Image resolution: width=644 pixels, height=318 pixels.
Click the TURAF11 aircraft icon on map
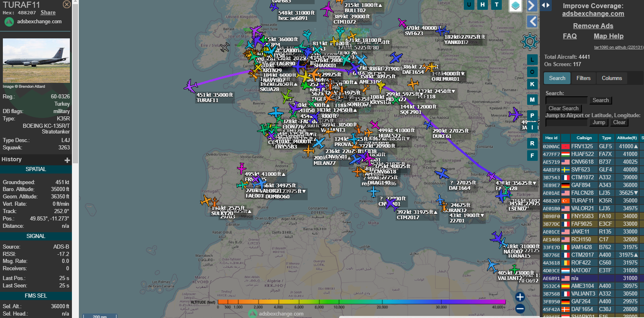click(x=190, y=86)
